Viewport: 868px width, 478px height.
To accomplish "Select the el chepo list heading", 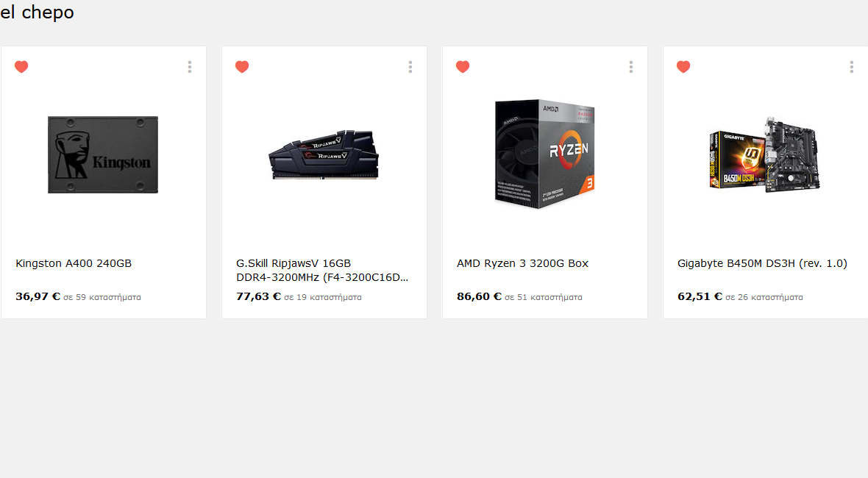I will point(37,13).
